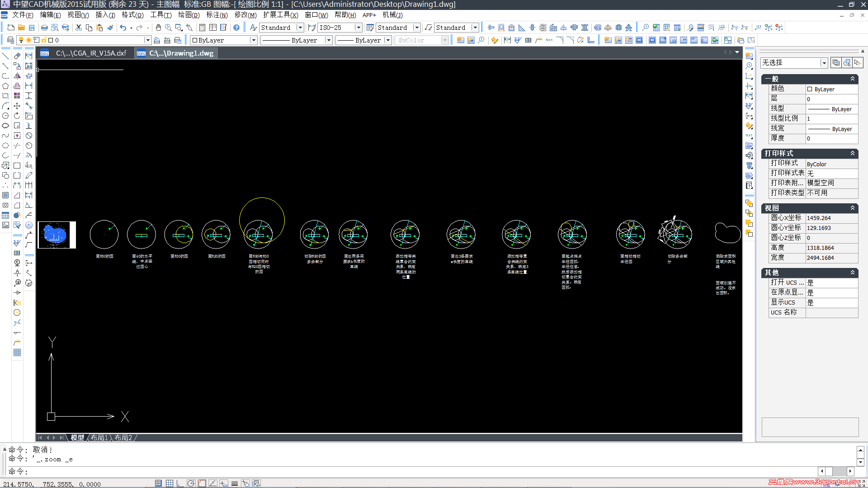This screenshot has height=488, width=868.
Task: Toggle polar tracking in status bar
Action: [x=191, y=483]
